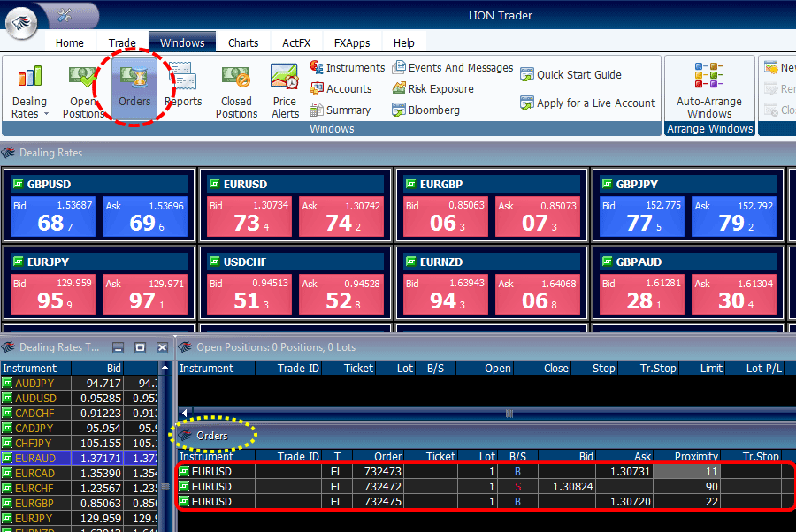Open the Reports ribbon icon
Image resolution: width=796 pixels, height=532 pixels.
click(183, 77)
